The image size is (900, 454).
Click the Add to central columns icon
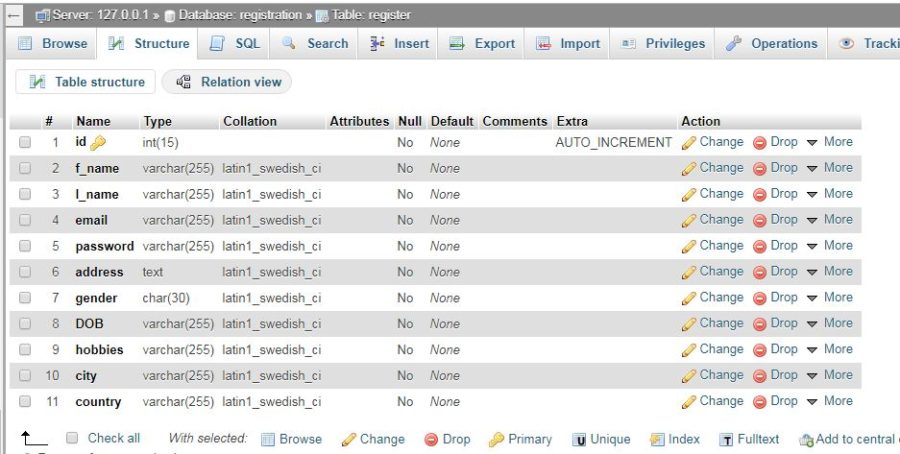tap(806, 440)
